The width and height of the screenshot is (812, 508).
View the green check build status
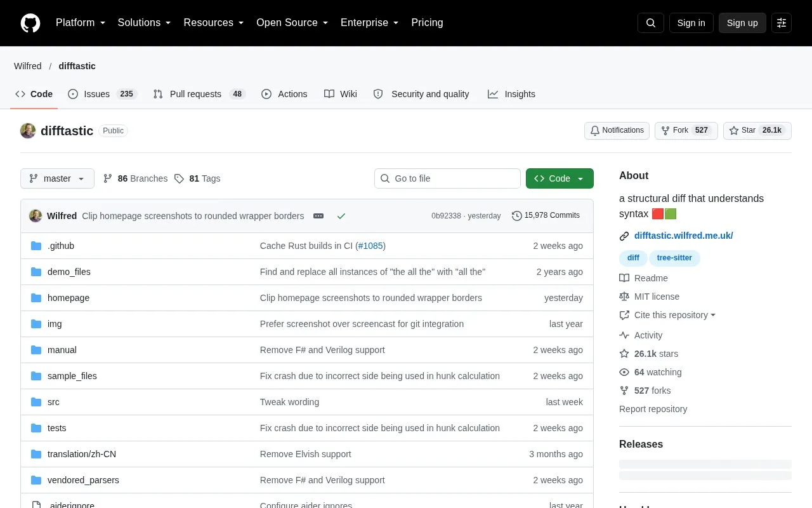coord(341,216)
